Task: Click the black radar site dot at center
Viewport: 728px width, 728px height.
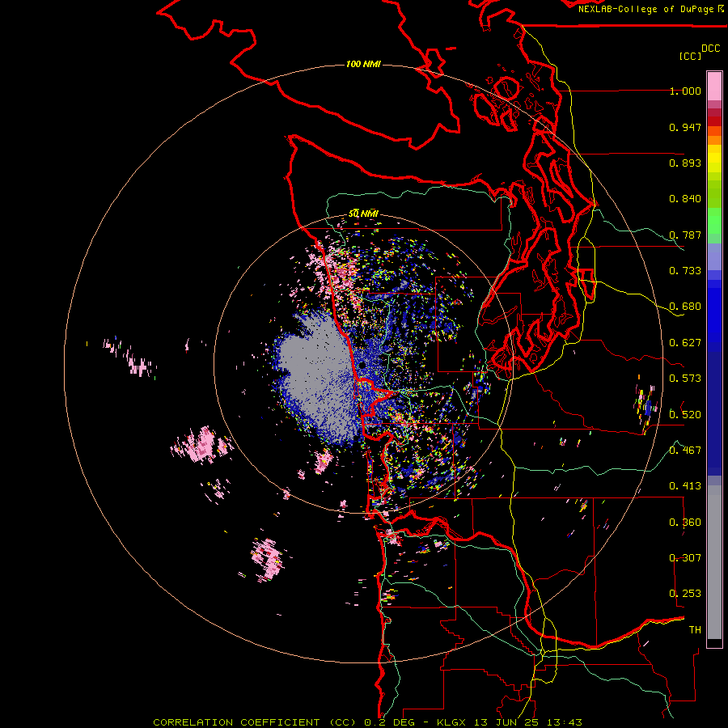Action: (x=362, y=366)
